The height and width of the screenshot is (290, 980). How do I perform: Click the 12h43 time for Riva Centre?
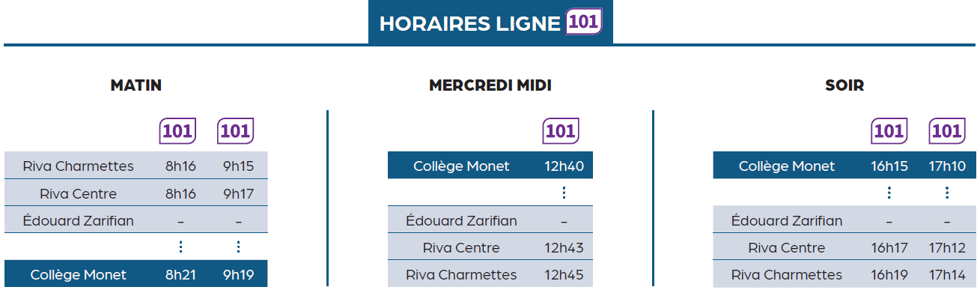565,247
